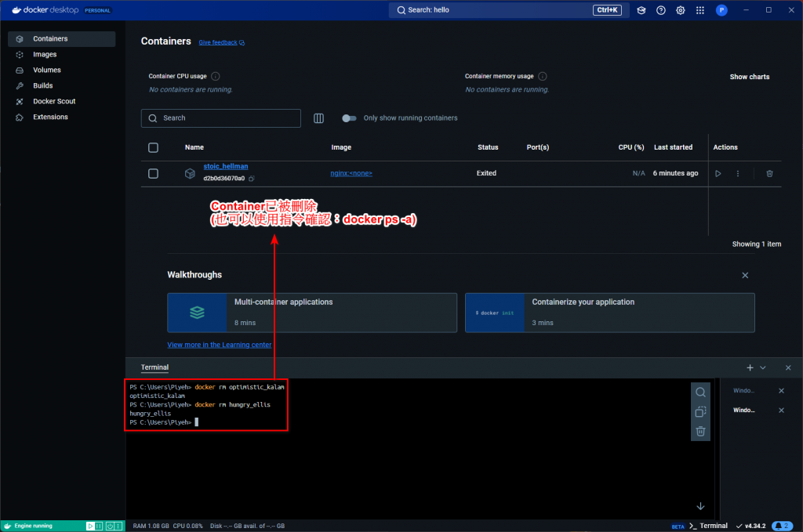This screenshot has height=532, width=803.
Task: Open engine more options dots
Action: (118, 526)
